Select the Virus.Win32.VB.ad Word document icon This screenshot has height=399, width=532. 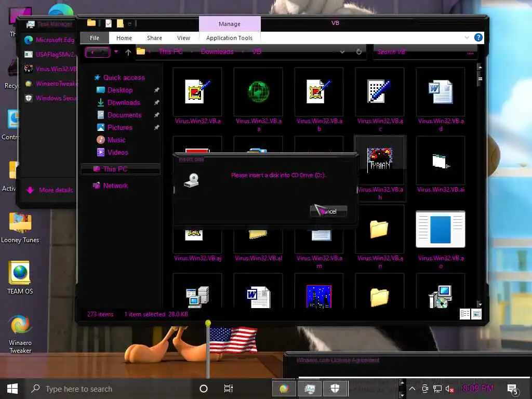tap(441, 91)
